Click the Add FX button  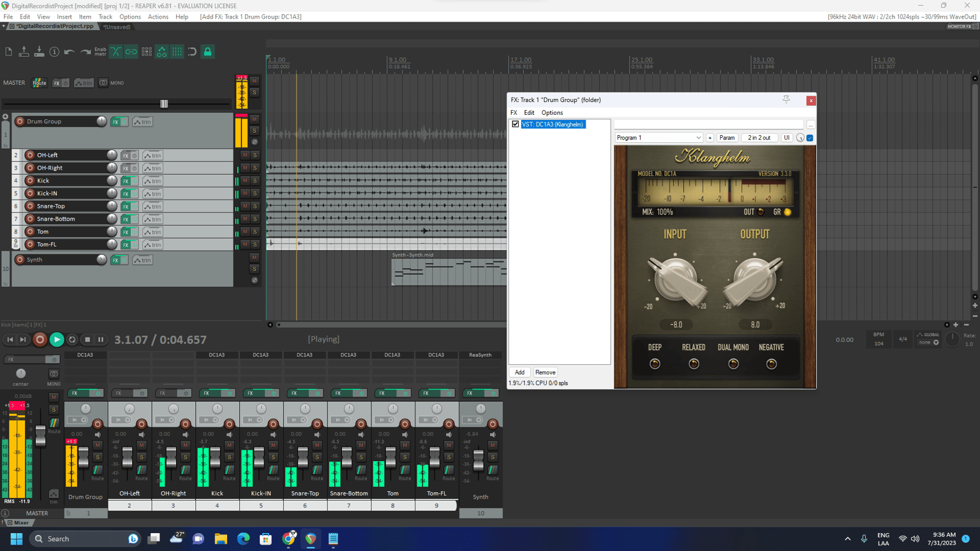click(x=520, y=372)
